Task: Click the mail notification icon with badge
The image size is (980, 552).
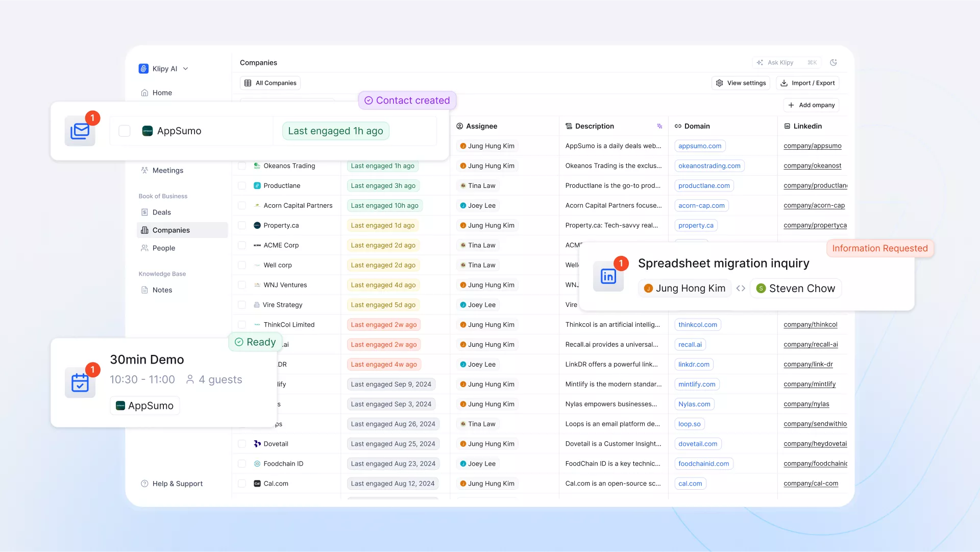Action: [x=80, y=131]
